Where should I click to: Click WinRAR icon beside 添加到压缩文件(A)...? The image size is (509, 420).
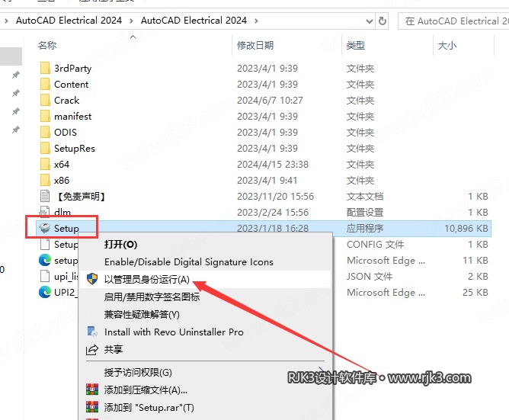[92, 390]
